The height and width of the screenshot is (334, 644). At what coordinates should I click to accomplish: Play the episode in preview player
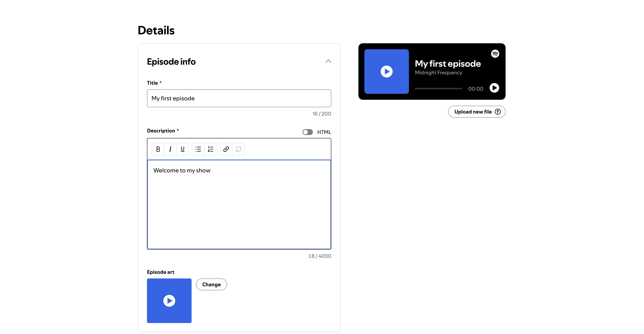pos(494,88)
